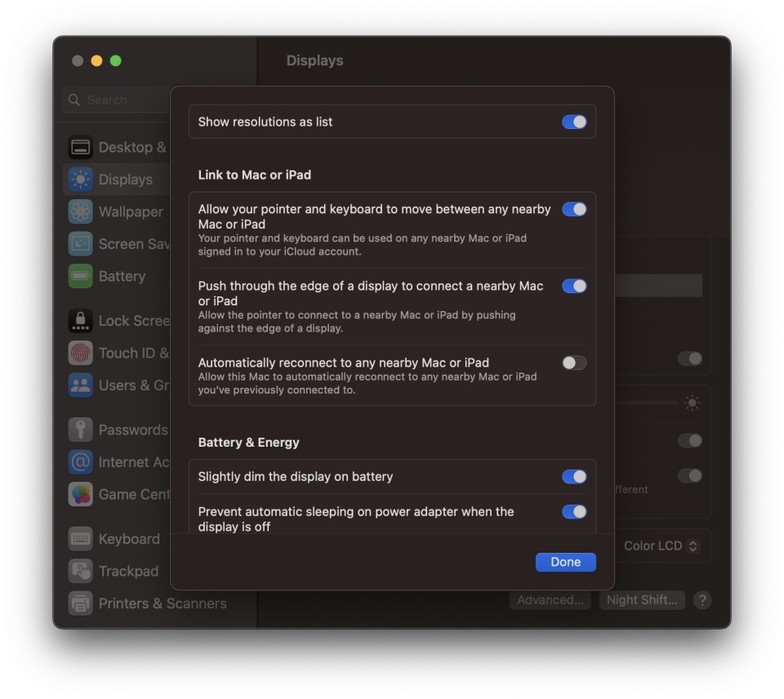This screenshot has width=784, height=699.
Task: Click the Game Center colorful icon
Action: tap(80, 495)
